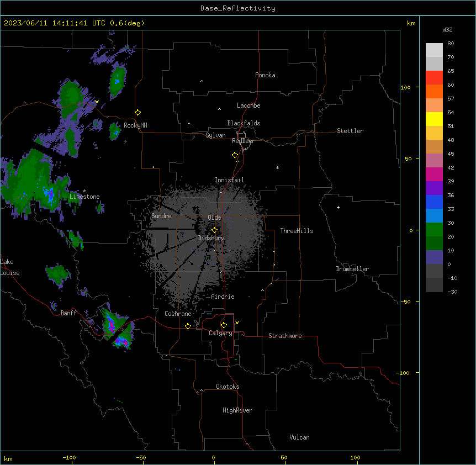Click the Limestone label
476x465 pixels.
pyautogui.click(x=84, y=197)
